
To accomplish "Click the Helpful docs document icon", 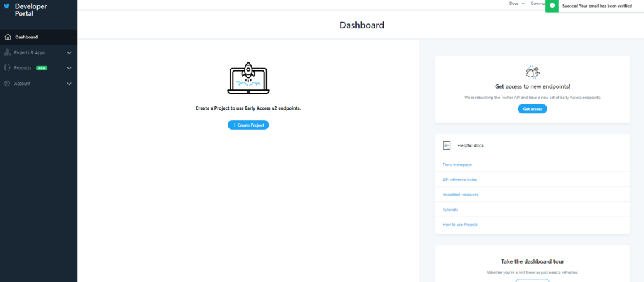I will [x=447, y=145].
